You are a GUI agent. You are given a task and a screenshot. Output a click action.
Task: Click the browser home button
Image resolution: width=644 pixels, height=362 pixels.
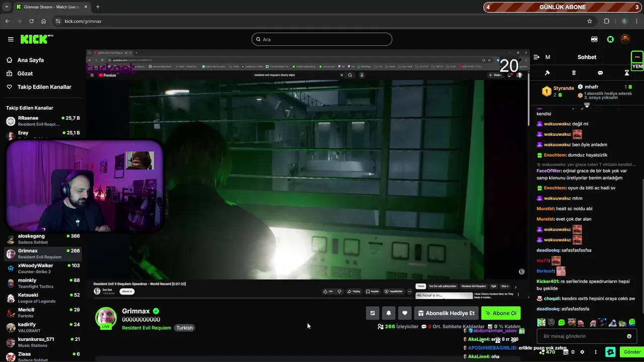click(44, 21)
